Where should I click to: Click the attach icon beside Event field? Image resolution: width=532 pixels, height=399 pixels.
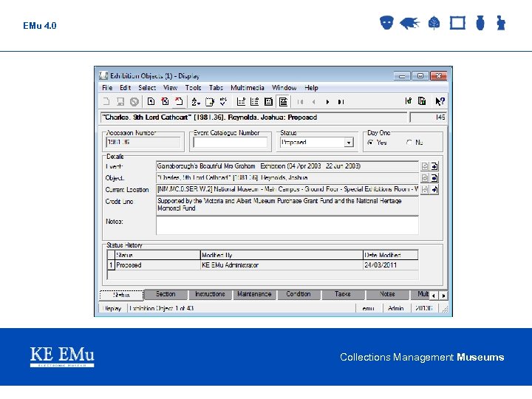[424, 166]
